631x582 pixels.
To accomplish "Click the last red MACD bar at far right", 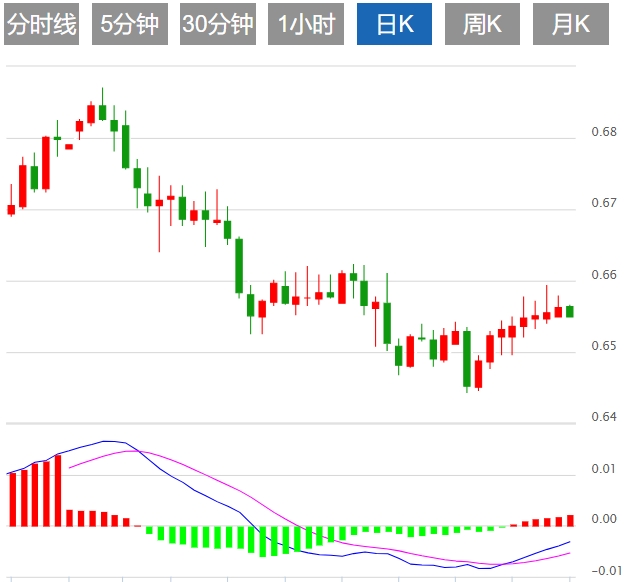I will tap(570, 521).
